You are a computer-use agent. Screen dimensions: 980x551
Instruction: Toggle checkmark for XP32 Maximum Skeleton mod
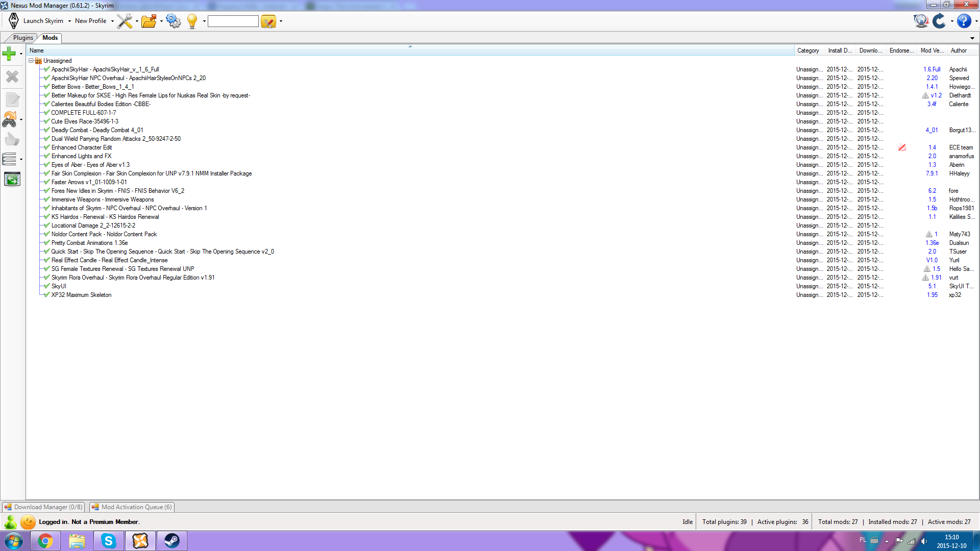click(47, 295)
